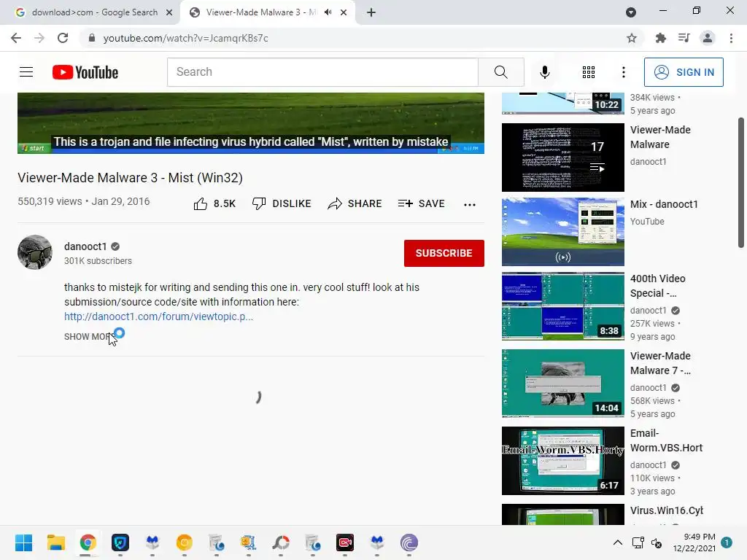The width and height of the screenshot is (747, 560).
Task: Open the danooct1.com forum link
Action: pos(158,316)
